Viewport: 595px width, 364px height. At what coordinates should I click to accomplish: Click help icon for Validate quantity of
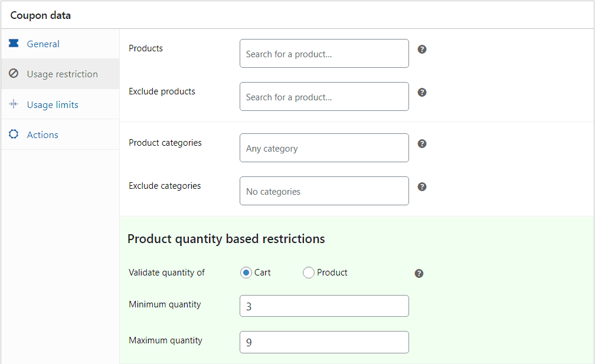(x=419, y=274)
